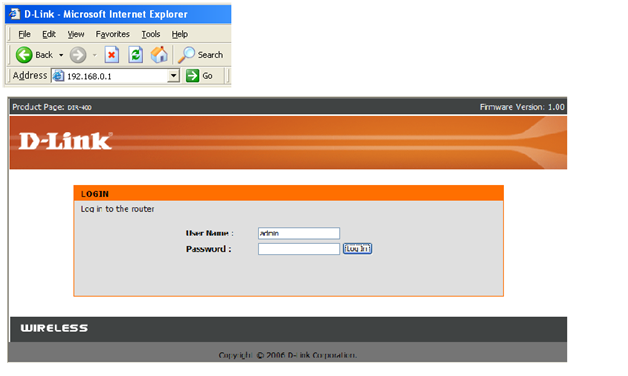
Task: Open the Tools menu
Action: coord(151,34)
